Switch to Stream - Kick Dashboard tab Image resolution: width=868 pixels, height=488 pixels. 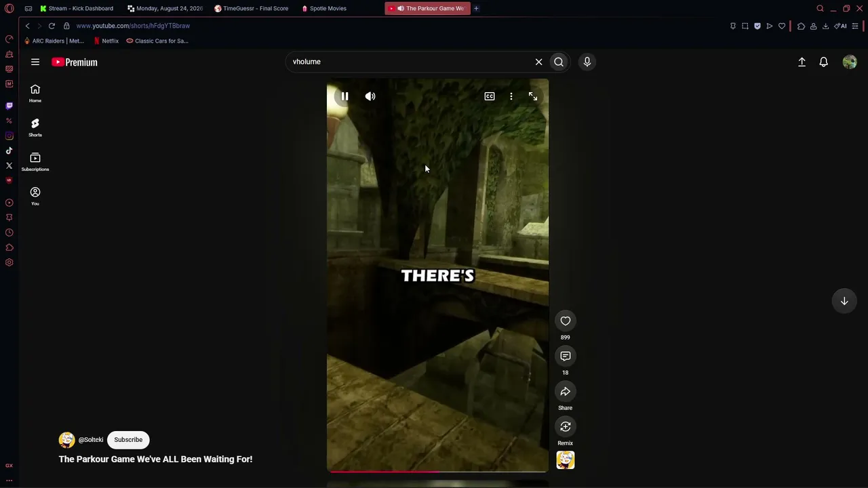tap(77, 8)
